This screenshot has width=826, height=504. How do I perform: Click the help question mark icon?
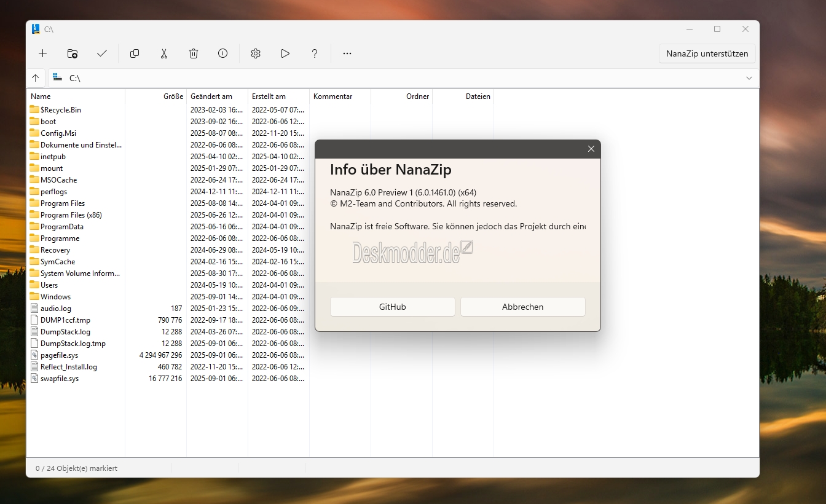pyautogui.click(x=315, y=53)
